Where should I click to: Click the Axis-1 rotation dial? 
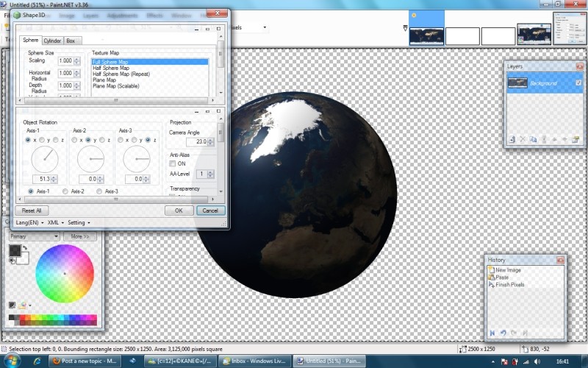pyautogui.click(x=45, y=159)
